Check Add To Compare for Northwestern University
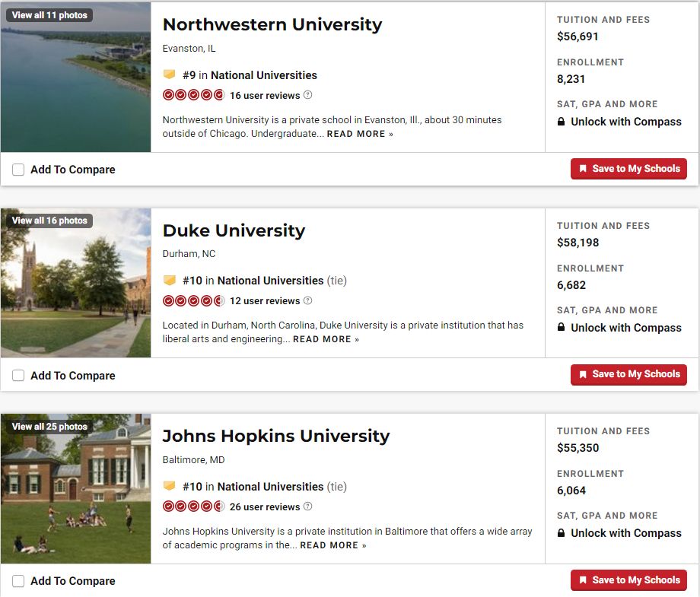 pos(18,170)
